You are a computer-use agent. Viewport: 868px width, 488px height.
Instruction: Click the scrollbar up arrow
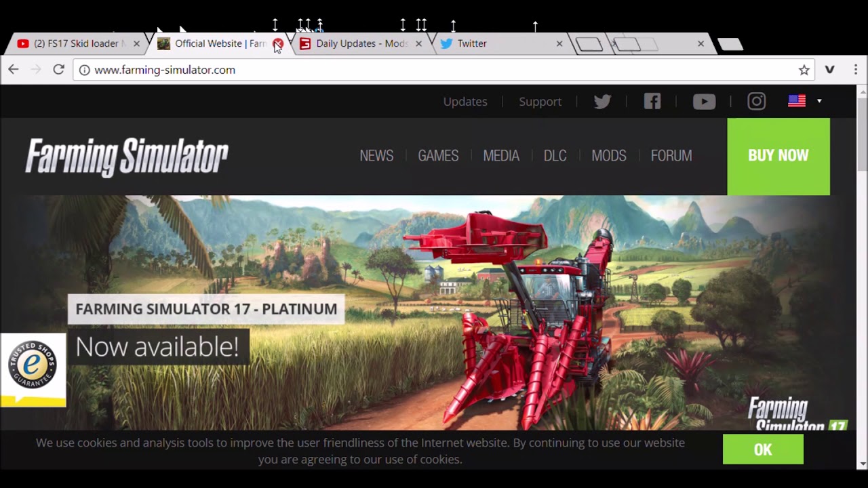coord(862,91)
